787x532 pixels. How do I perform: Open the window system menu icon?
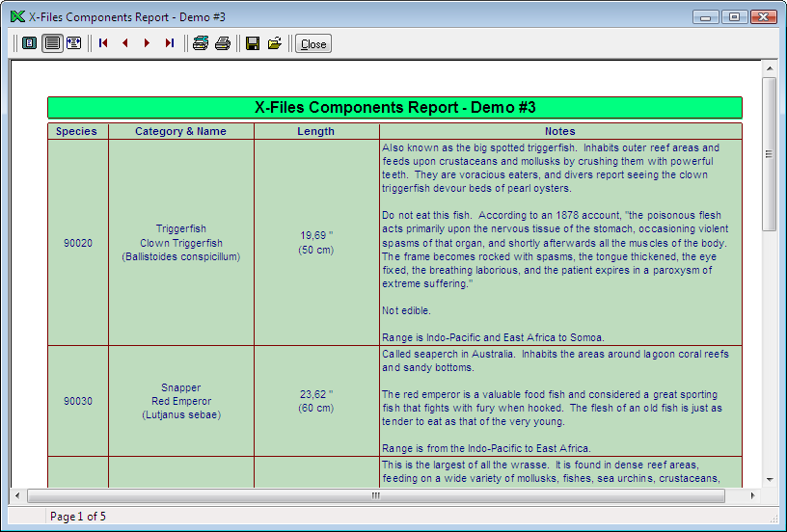(x=16, y=16)
